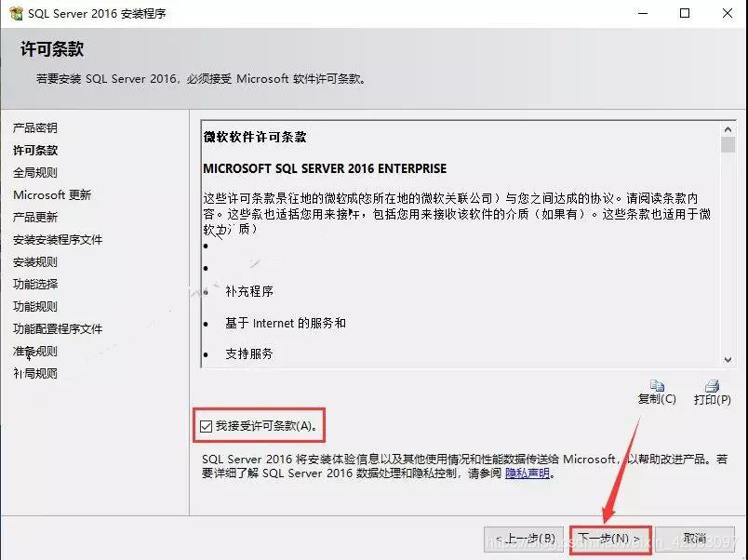Image resolution: width=748 pixels, height=560 pixels.
Task: Click the Print (打印) icon
Action: click(x=712, y=385)
